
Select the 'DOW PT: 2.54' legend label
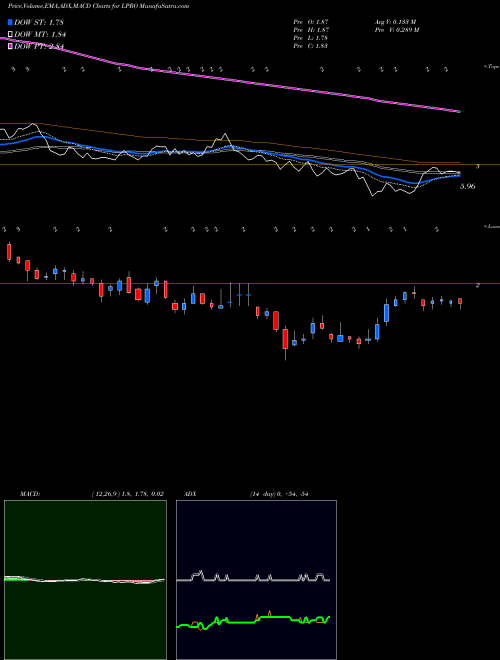(39, 47)
